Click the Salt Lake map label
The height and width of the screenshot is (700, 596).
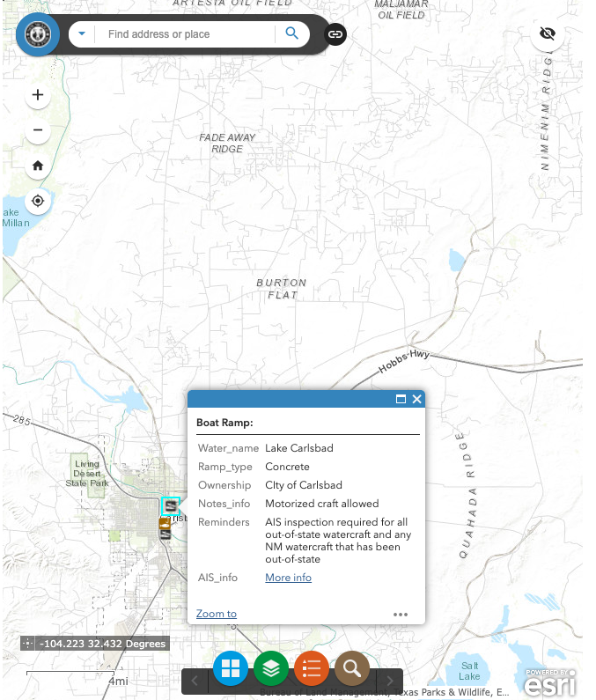pos(469,671)
